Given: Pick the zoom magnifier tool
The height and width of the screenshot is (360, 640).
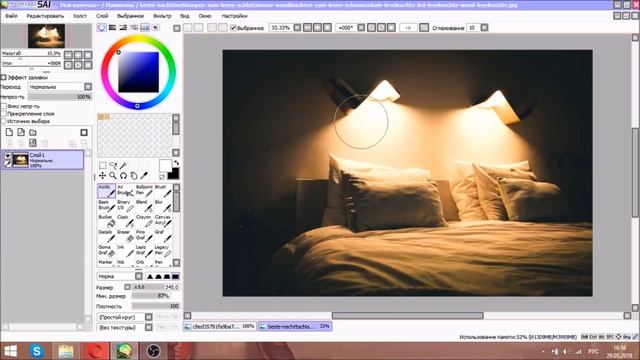Looking at the screenshot, I should point(113,176).
